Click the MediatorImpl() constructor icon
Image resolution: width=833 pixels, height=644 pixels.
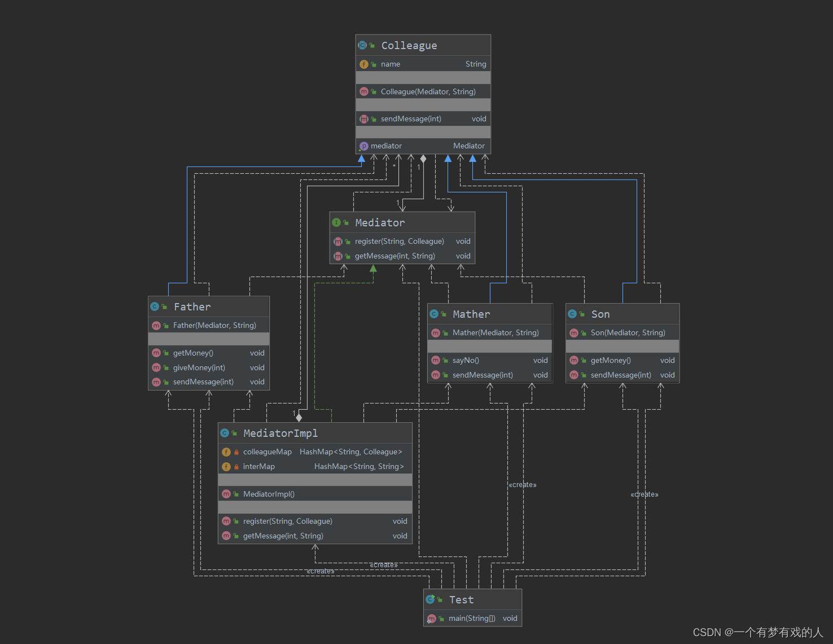226,494
